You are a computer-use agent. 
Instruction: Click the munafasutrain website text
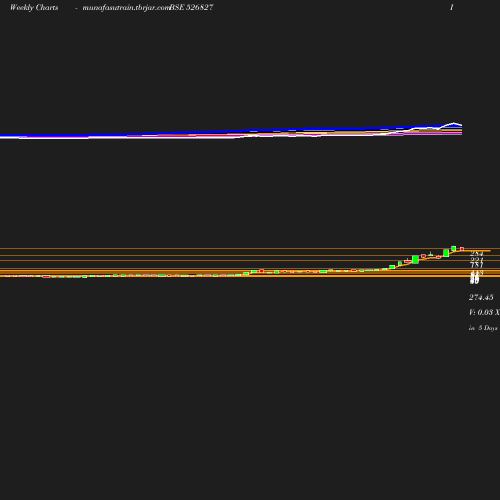[126, 8]
